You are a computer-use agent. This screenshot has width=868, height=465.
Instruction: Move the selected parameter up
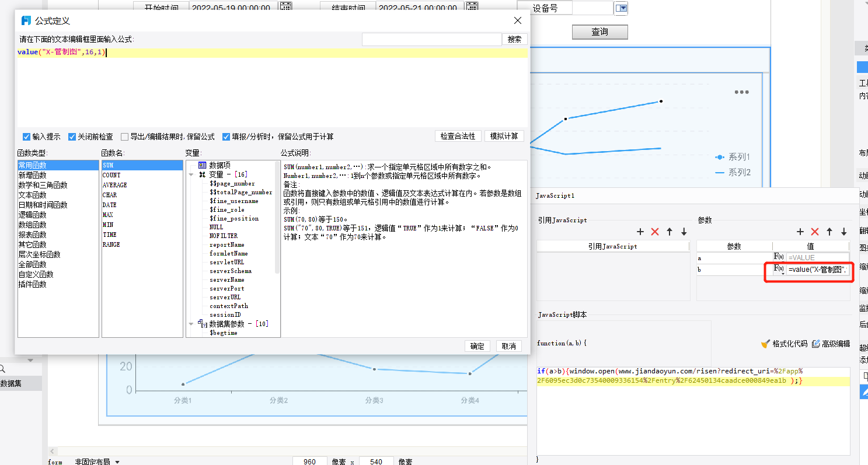[x=829, y=232]
